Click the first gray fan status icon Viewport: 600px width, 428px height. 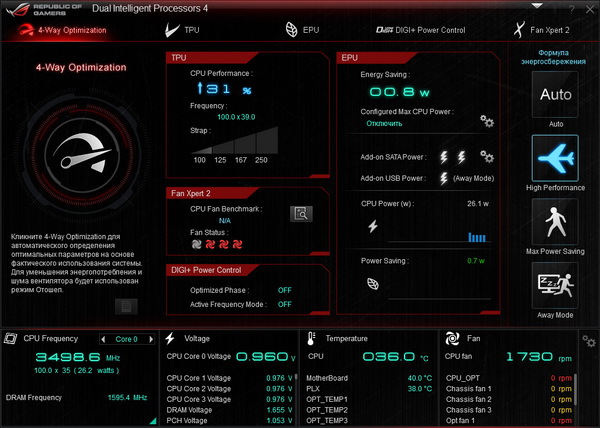tap(196, 244)
